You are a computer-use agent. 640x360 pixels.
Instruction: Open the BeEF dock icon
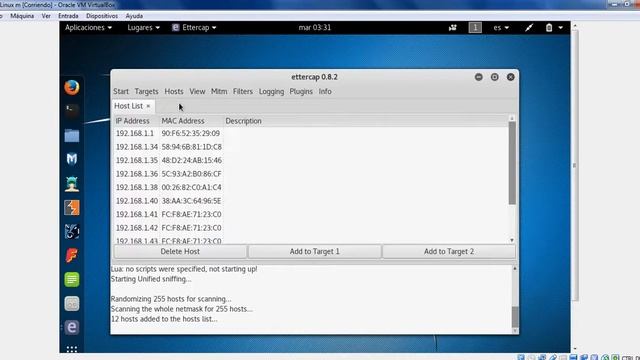click(x=72, y=231)
